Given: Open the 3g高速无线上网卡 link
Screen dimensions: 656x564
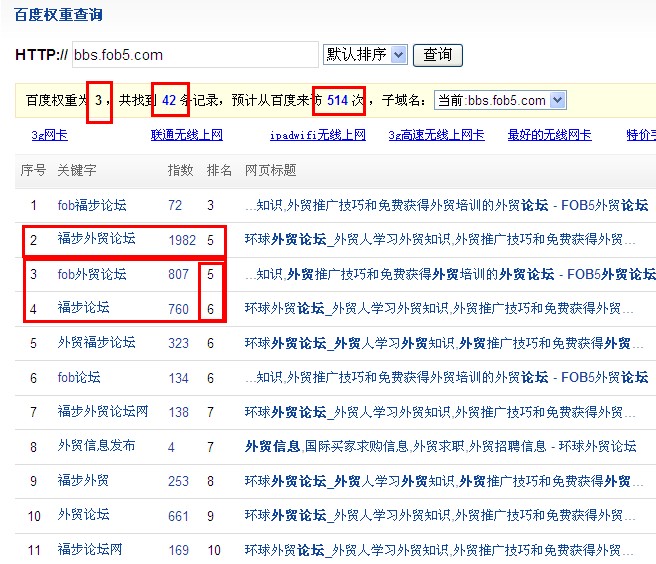Looking at the screenshot, I should (x=436, y=135).
